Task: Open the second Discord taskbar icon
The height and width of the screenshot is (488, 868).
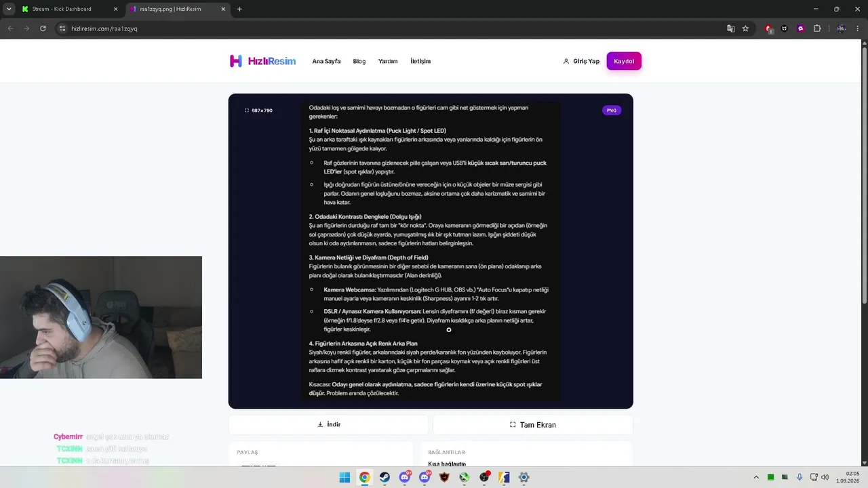Action: click(425, 477)
